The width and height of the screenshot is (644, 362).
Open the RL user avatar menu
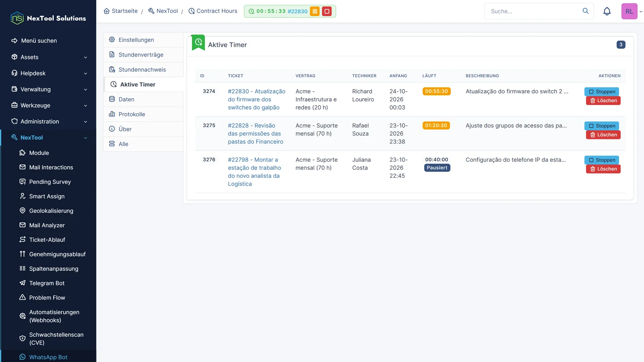pos(630,11)
